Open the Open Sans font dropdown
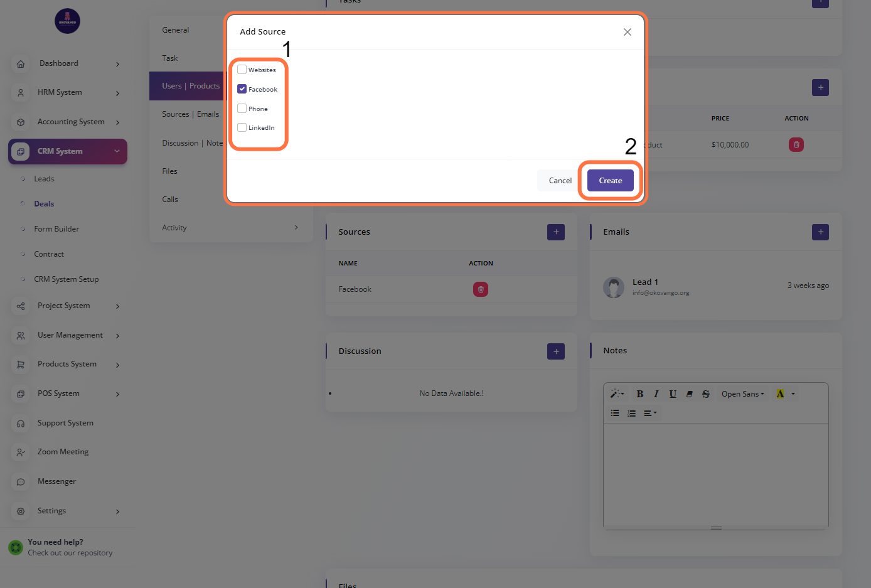871x588 pixels. [742, 394]
